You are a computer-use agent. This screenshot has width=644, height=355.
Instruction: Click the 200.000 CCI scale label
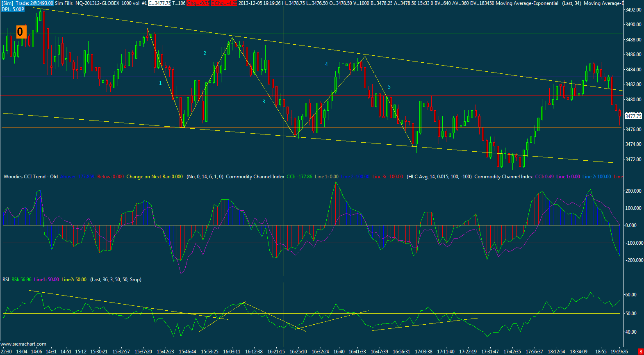point(633,191)
